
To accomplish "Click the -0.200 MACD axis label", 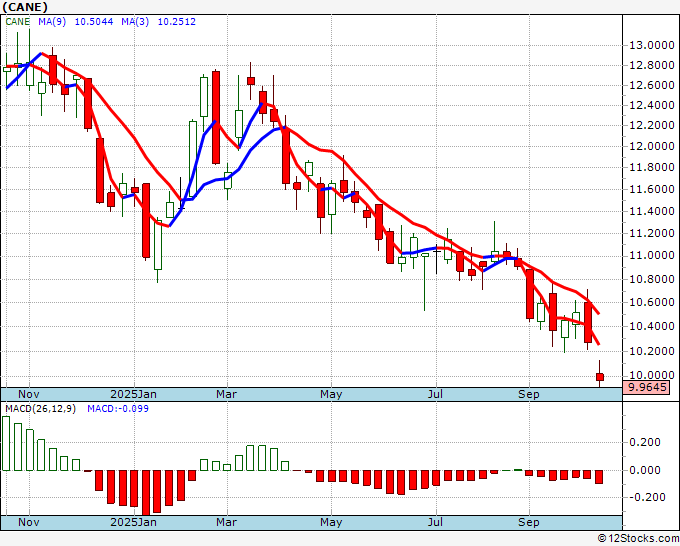I will tap(642, 497).
